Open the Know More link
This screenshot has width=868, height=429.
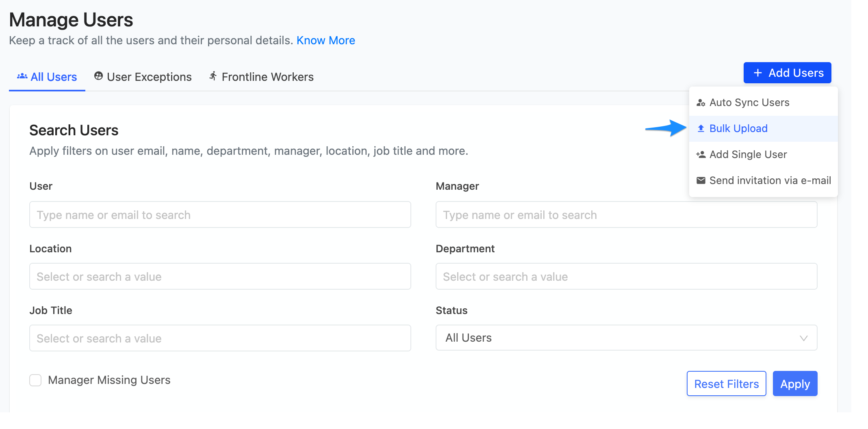pos(325,41)
